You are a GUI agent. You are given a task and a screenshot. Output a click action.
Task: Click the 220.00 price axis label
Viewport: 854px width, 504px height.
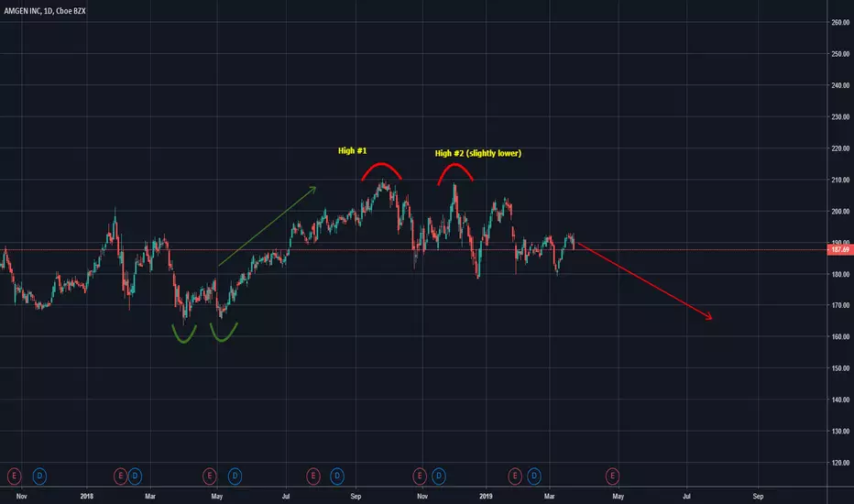[x=840, y=148]
